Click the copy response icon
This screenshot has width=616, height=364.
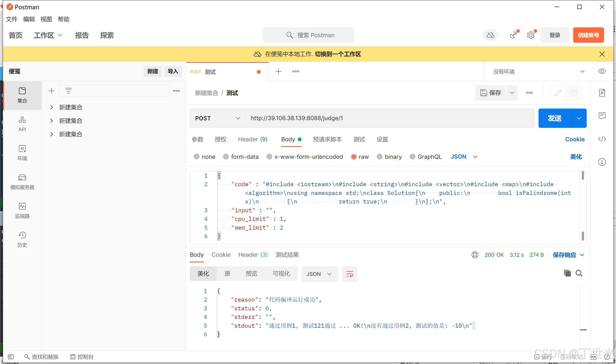(567, 273)
